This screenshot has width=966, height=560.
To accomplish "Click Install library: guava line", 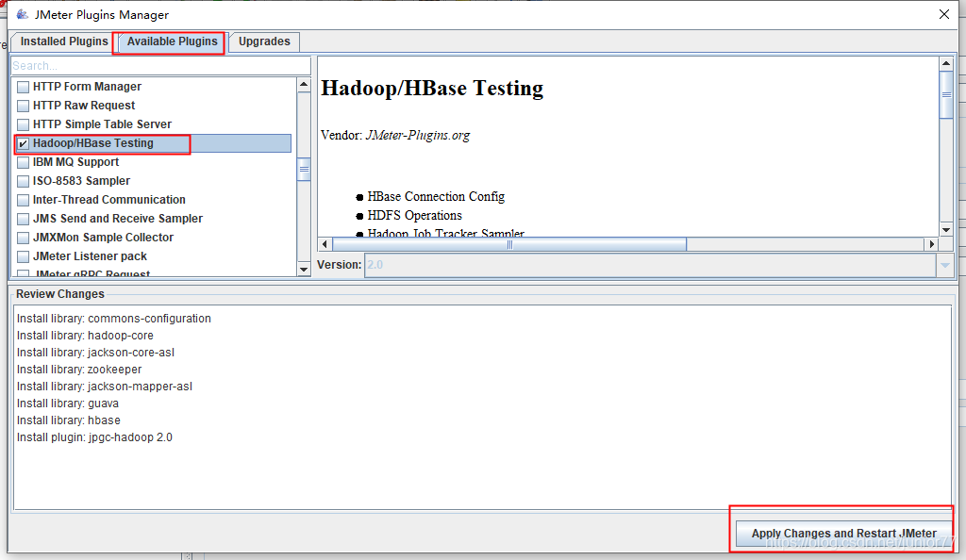I will 68,404.
